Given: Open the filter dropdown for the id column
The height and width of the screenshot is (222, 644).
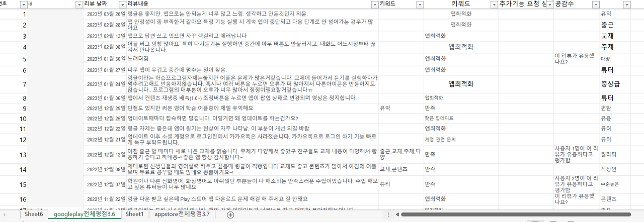Looking at the screenshot, I should [78, 4].
